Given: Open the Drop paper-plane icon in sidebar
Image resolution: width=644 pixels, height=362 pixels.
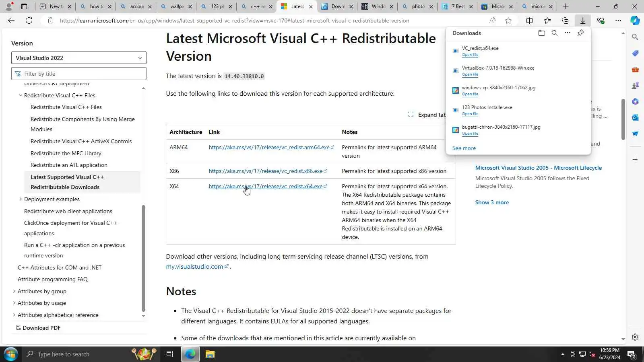Looking at the screenshot, I should coord(635,134).
